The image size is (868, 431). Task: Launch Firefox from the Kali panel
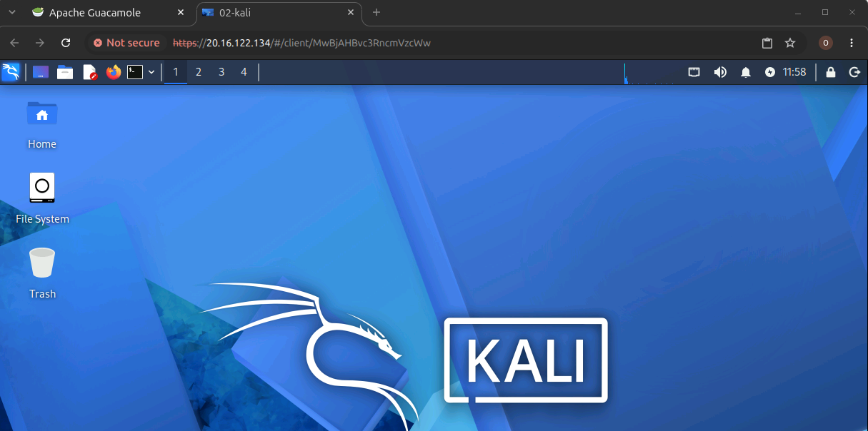tap(114, 72)
